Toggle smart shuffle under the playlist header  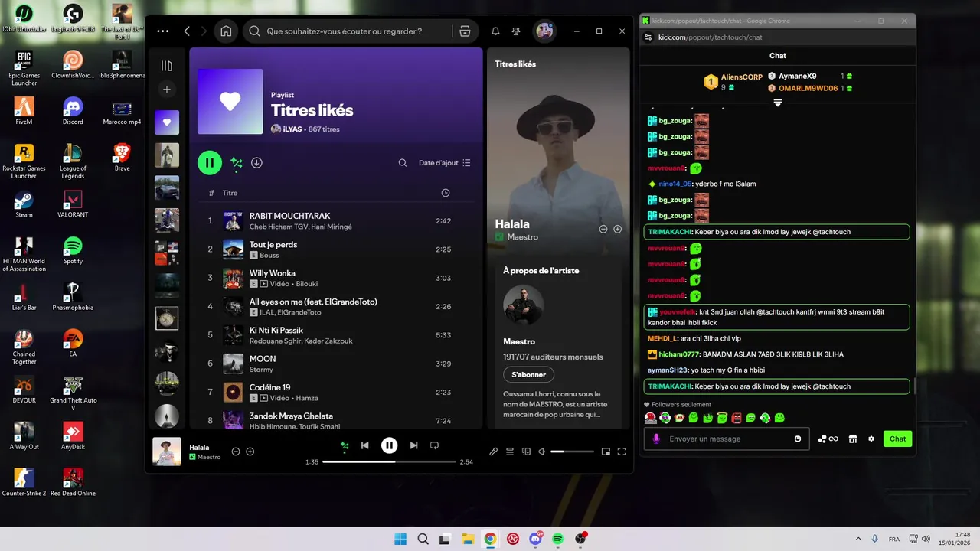click(x=237, y=162)
